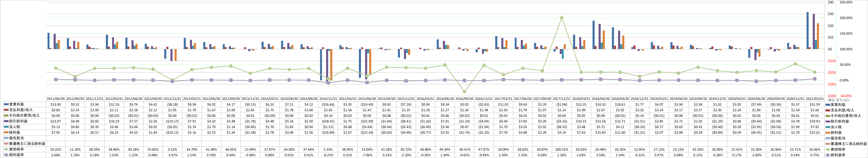Click the deepest negative blue bar for 2014/12/31
Screen dimensions: 868x158
click(321, 65)
